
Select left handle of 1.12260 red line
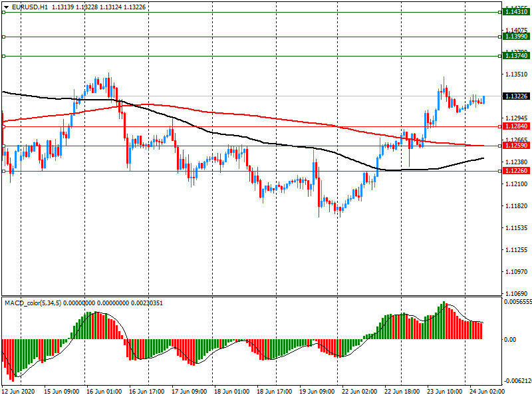pos(4,171)
